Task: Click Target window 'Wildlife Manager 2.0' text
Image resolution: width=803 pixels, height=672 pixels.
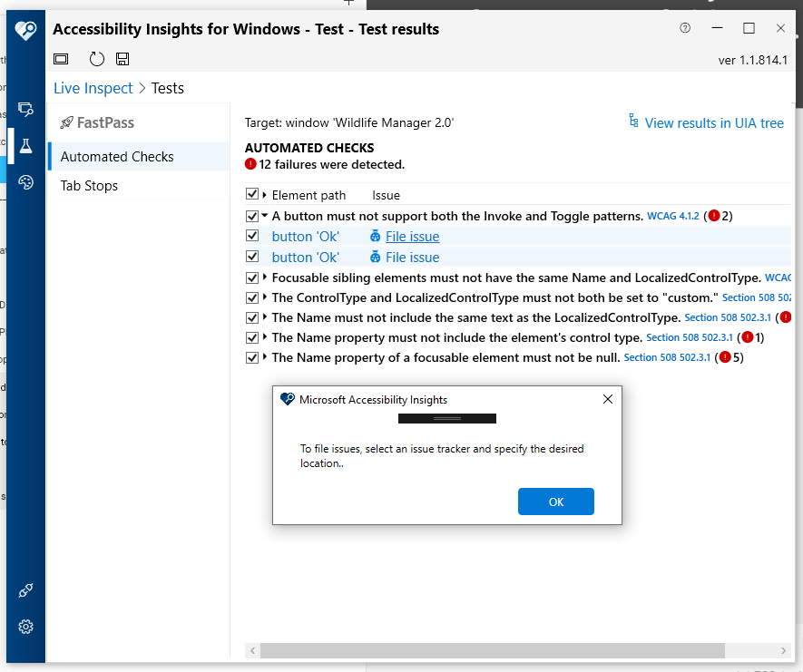Action: 349,122
